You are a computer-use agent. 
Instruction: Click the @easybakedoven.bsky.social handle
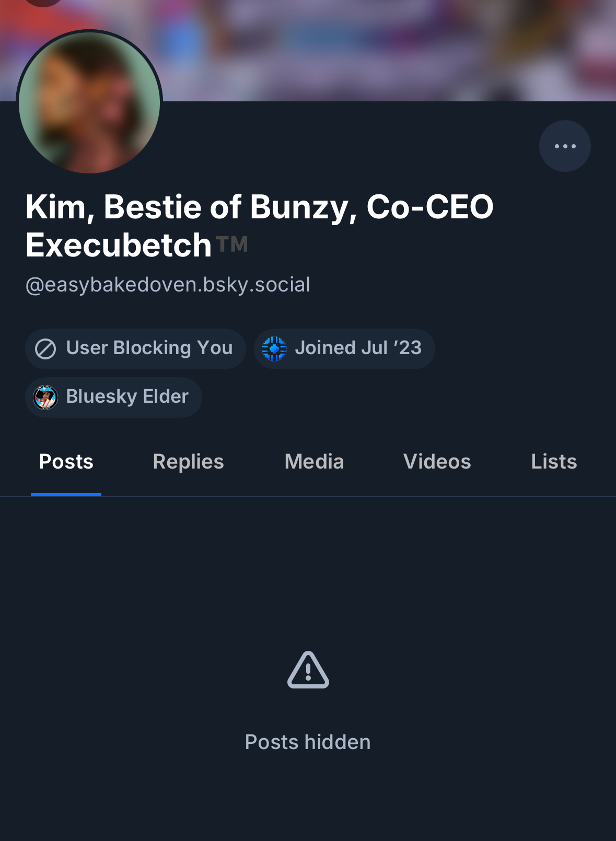(x=168, y=285)
